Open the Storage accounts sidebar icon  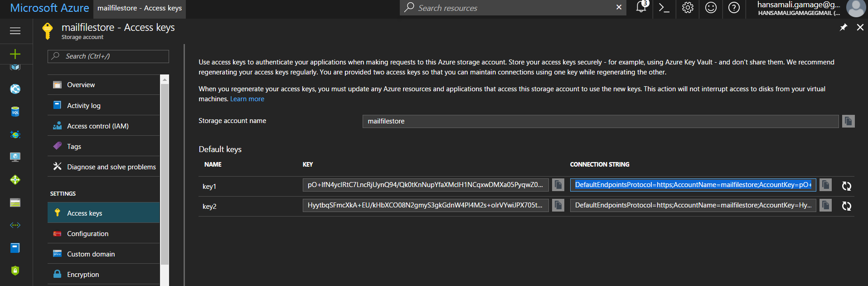tap(15, 202)
